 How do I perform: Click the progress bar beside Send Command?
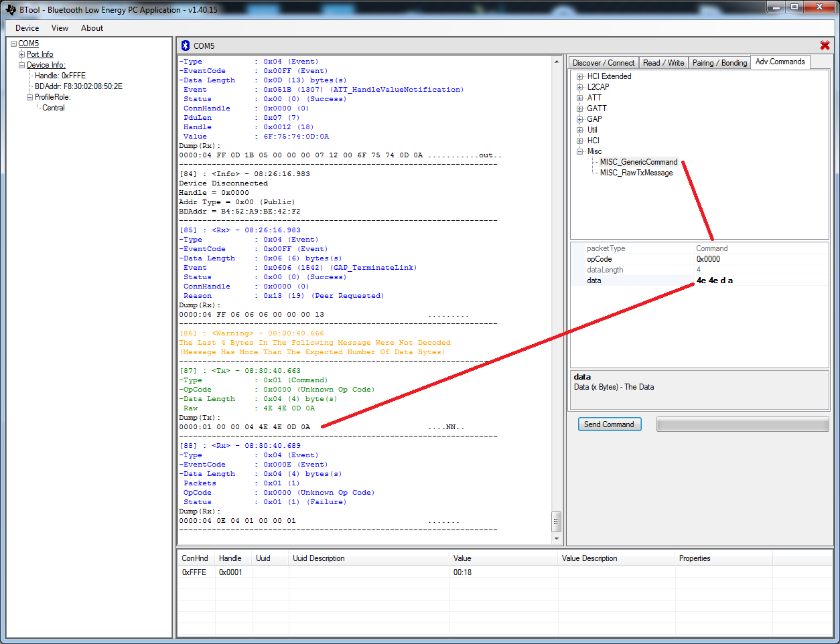742,424
